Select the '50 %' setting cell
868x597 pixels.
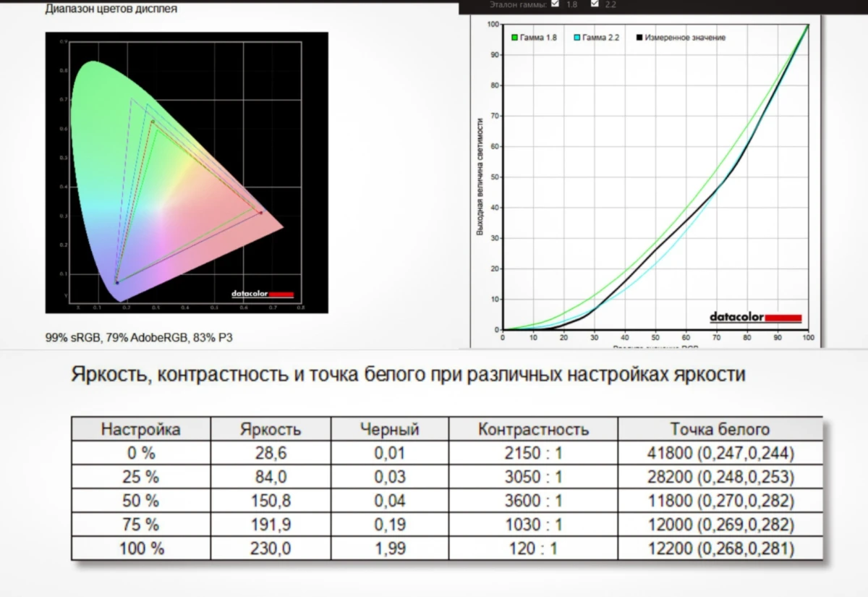(x=141, y=501)
